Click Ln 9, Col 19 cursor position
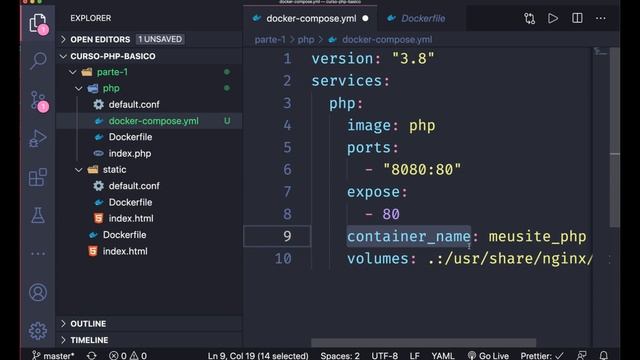Viewport: 640px width, 360px height. (x=258, y=356)
